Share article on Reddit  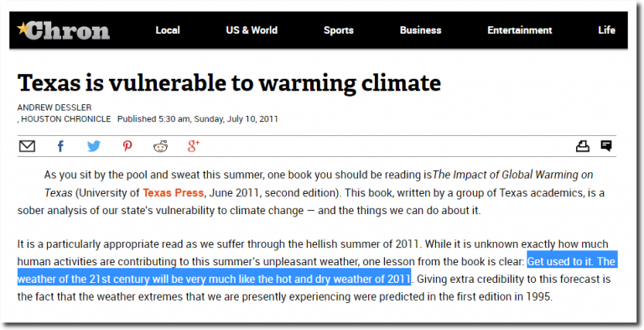click(161, 146)
